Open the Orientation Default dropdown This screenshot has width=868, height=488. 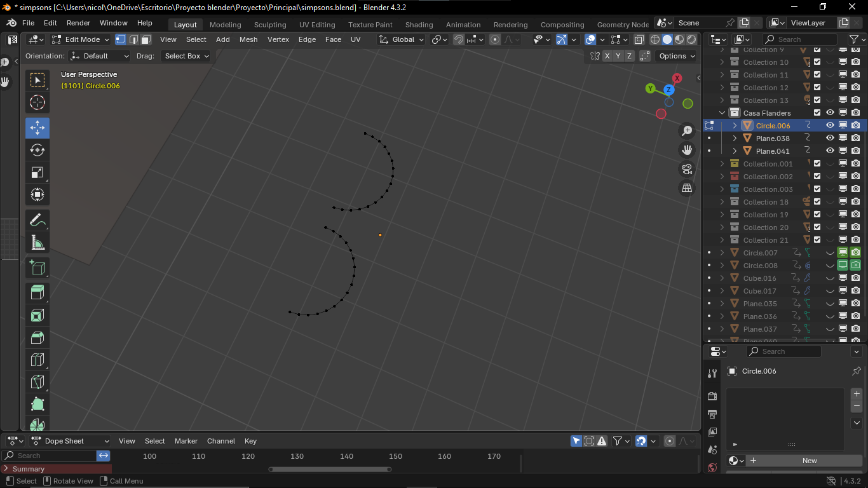[100, 56]
